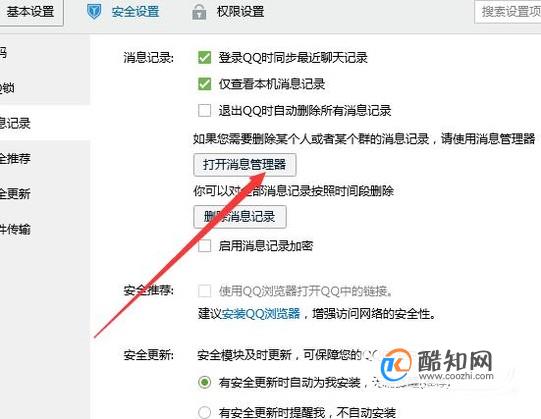Open the 权限设置 tab
This screenshot has width=541, height=419.
240,12
